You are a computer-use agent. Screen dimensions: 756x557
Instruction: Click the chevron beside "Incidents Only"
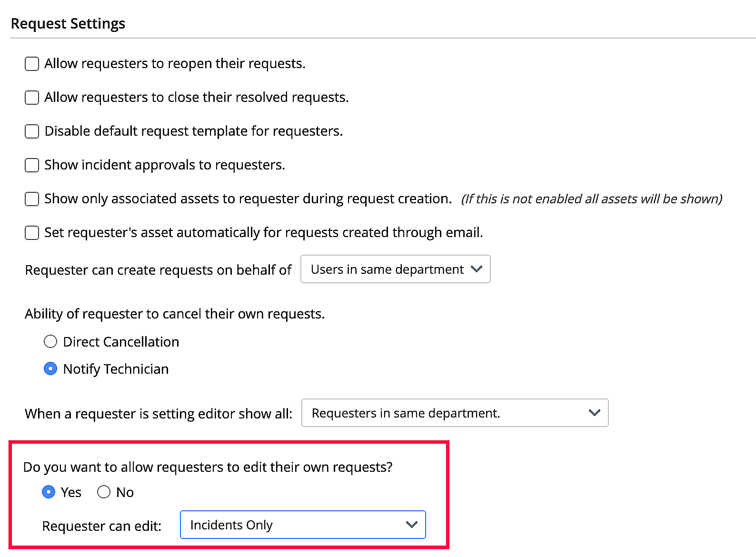click(411, 525)
